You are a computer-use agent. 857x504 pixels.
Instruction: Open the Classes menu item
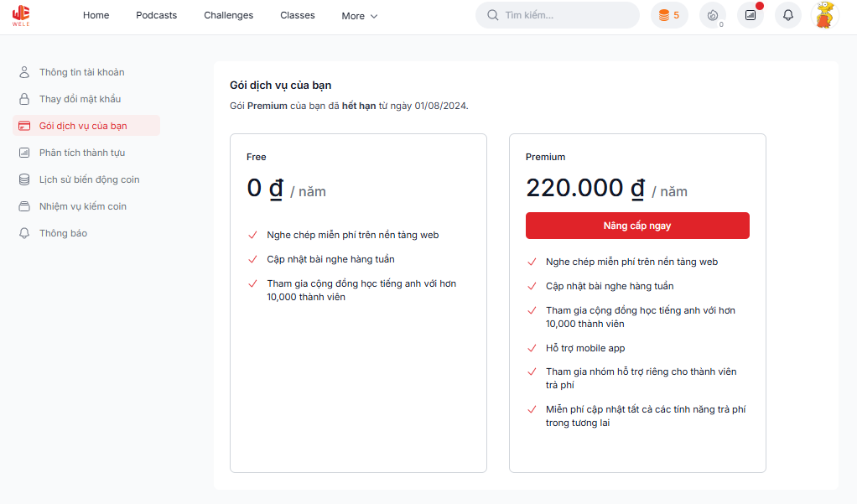click(298, 15)
